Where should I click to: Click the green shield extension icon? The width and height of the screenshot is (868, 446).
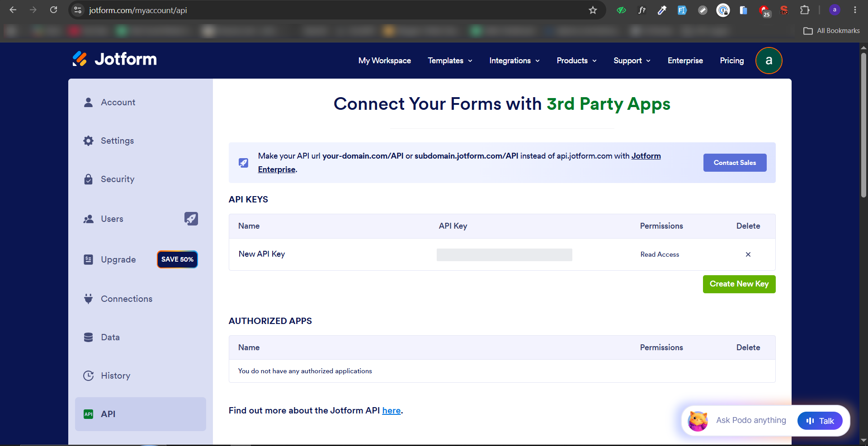pyautogui.click(x=622, y=10)
